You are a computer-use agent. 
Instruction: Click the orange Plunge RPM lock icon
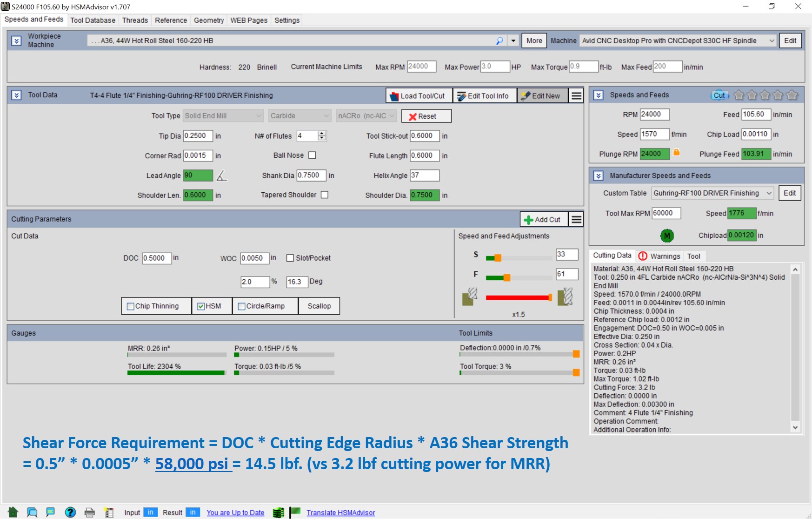[x=677, y=153]
